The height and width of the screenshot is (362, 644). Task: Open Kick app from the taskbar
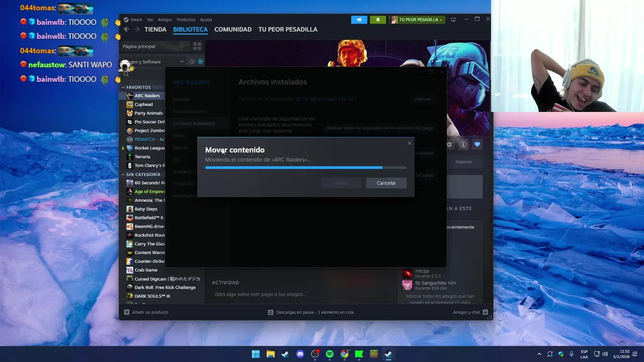click(359, 354)
